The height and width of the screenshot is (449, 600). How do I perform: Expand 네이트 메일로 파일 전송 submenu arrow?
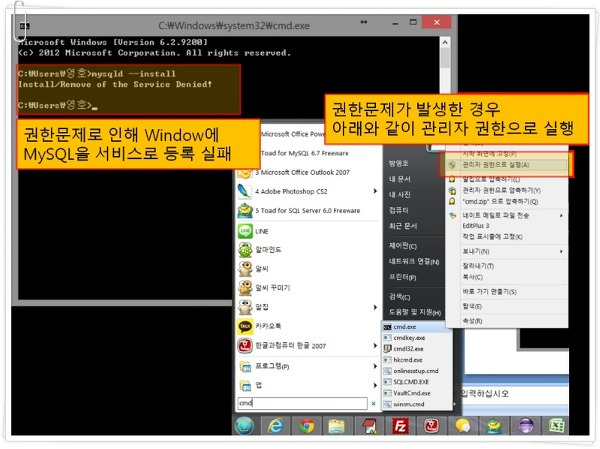pos(561,216)
